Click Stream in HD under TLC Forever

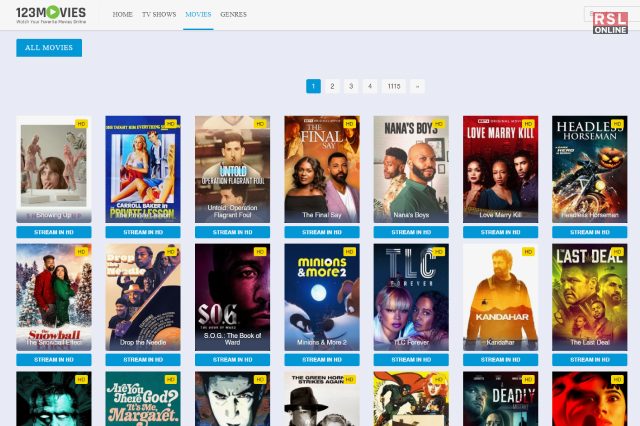point(411,360)
